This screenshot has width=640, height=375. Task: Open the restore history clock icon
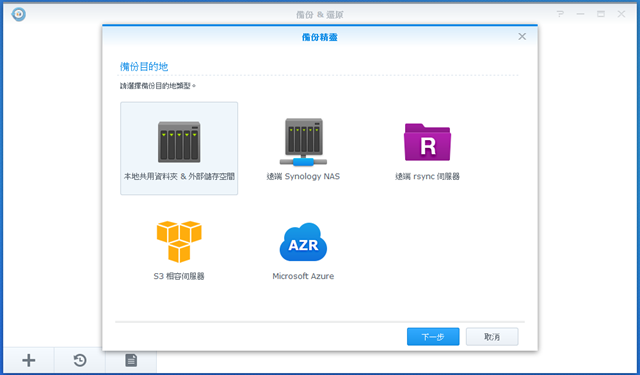(x=80, y=360)
